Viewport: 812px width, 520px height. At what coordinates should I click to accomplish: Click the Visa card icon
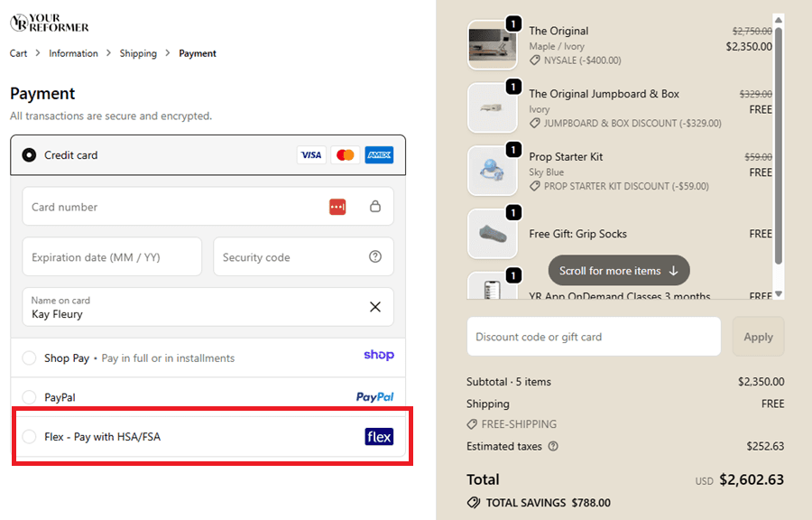311,154
